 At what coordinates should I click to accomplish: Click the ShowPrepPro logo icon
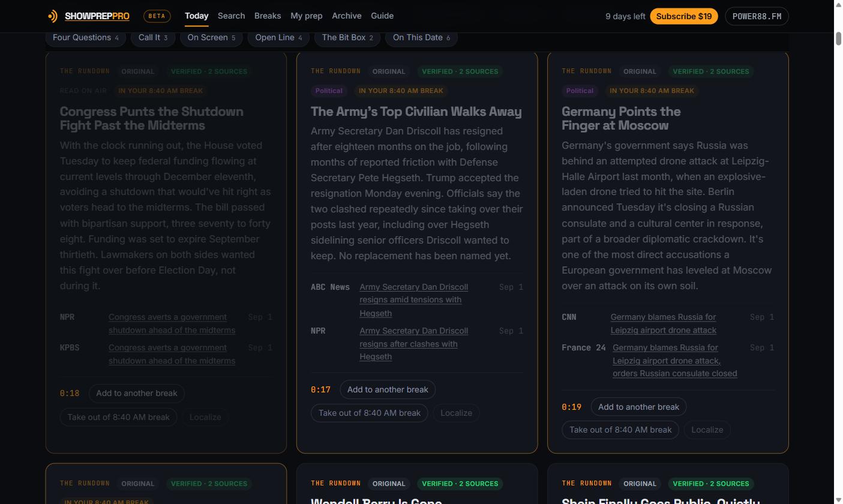tap(53, 16)
